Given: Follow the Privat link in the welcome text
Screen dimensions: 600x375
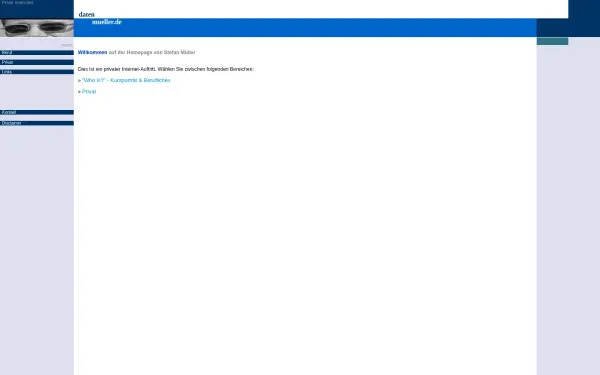Looking at the screenshot, I should pyautogui.click(x=89, y=91).
